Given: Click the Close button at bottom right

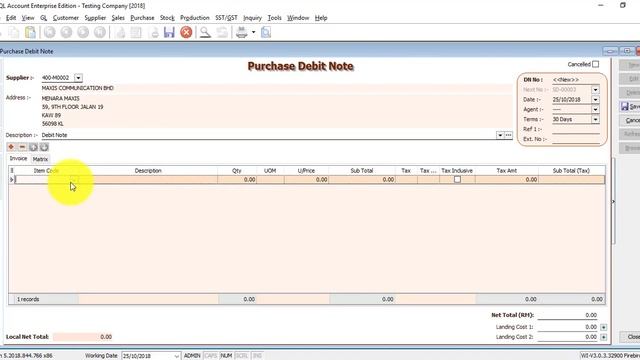Looking at the screenshot, I should tap(630, 337).
